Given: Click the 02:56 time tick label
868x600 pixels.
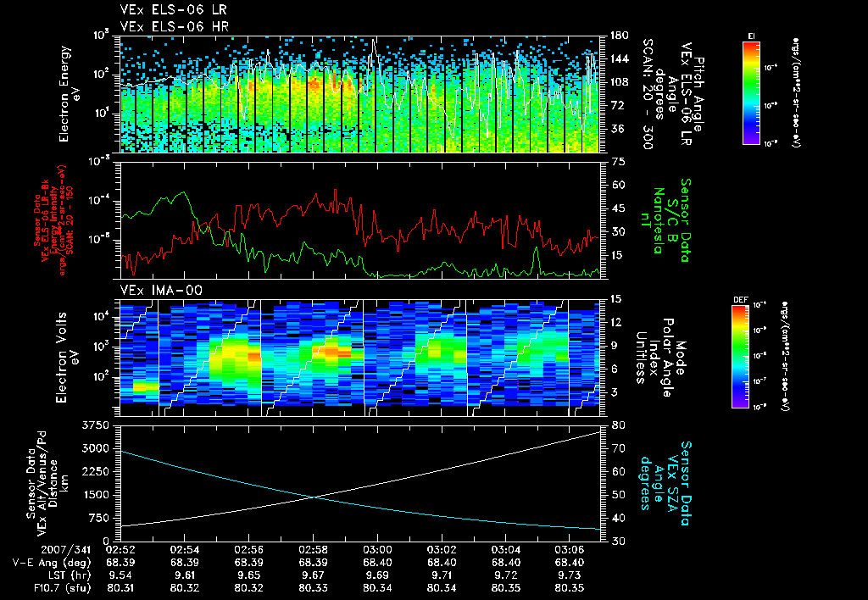Looking at the screenshot, I should click(x=249, y=550).
